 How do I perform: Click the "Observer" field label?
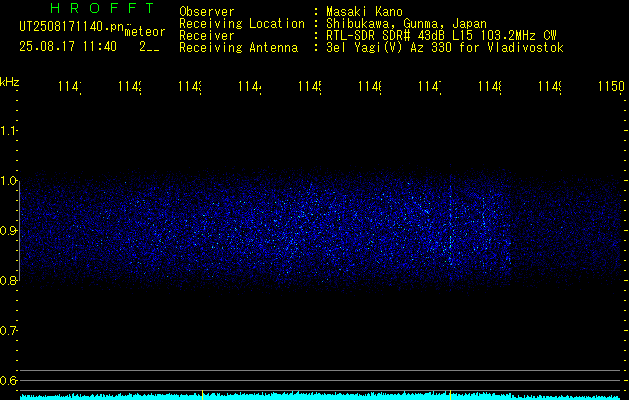pos(207,11)
